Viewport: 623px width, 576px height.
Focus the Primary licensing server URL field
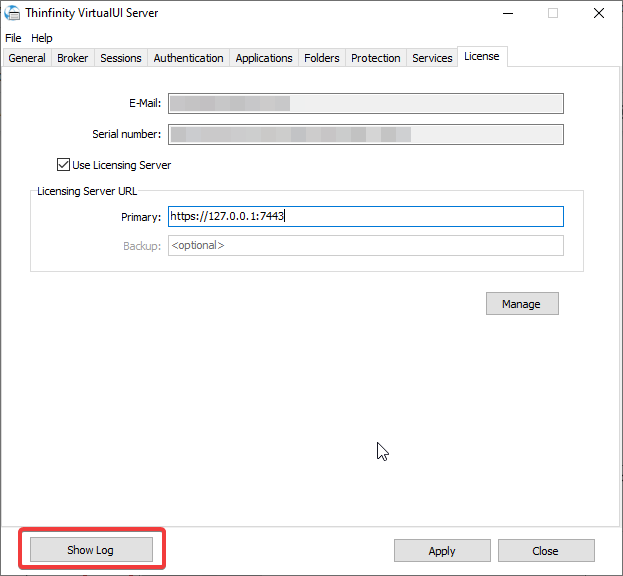(x=366, y=216)
